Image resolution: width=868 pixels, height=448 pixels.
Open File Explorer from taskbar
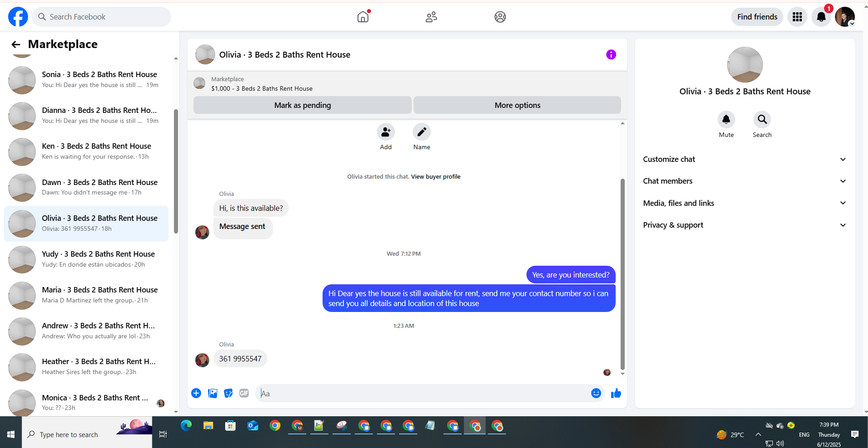pos(208,425)
